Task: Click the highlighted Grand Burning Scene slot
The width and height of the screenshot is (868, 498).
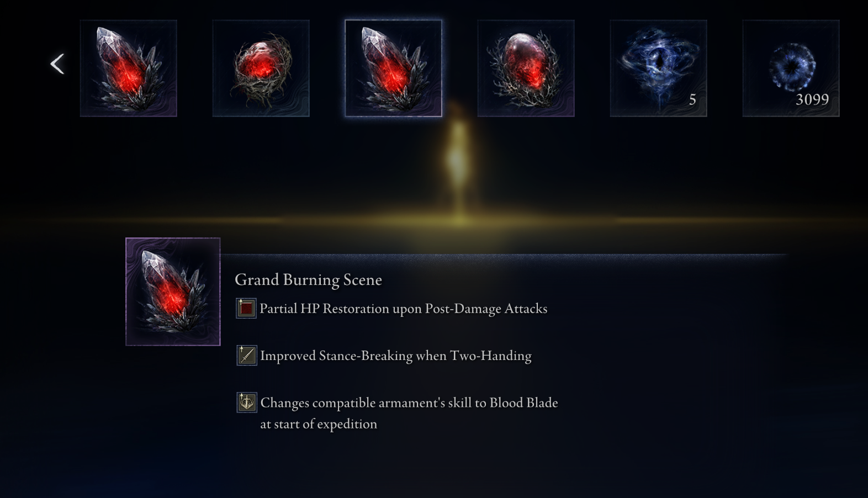Action: [x=394, y=68]
